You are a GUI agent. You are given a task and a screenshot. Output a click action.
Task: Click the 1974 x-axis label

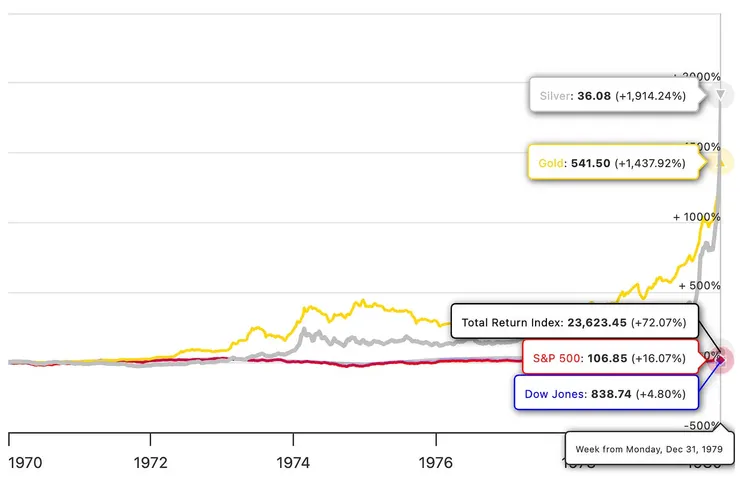(293, 463)
